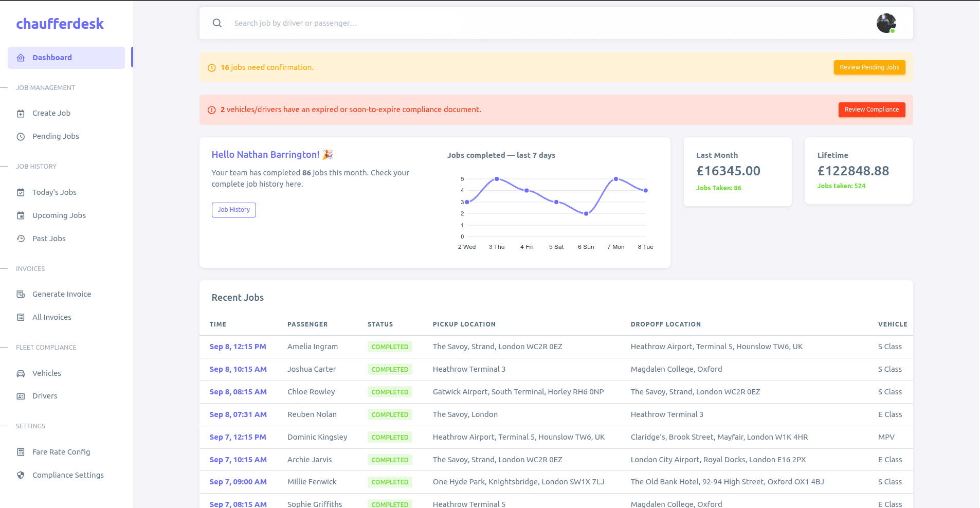Click the Create Job calendar-plus icon

21,113
